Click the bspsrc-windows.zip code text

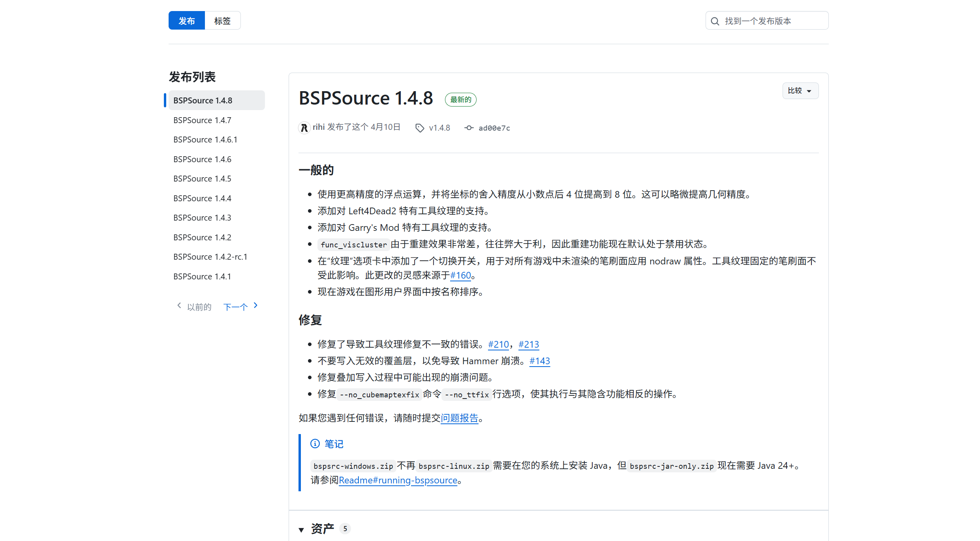click(353, 466)
